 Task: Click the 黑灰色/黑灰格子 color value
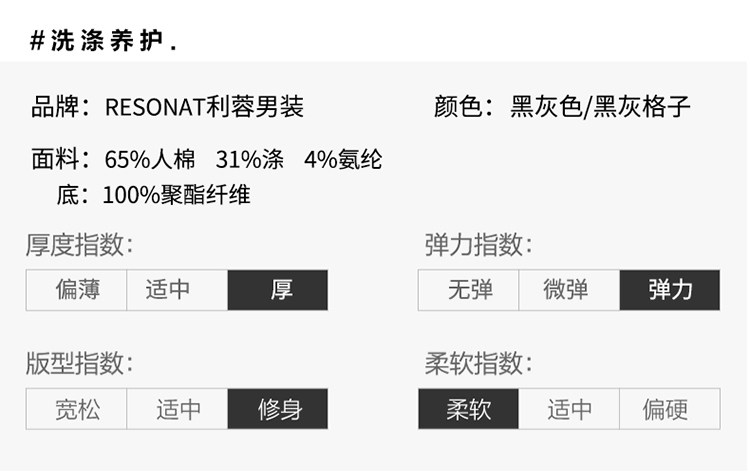tap(600, 107)
